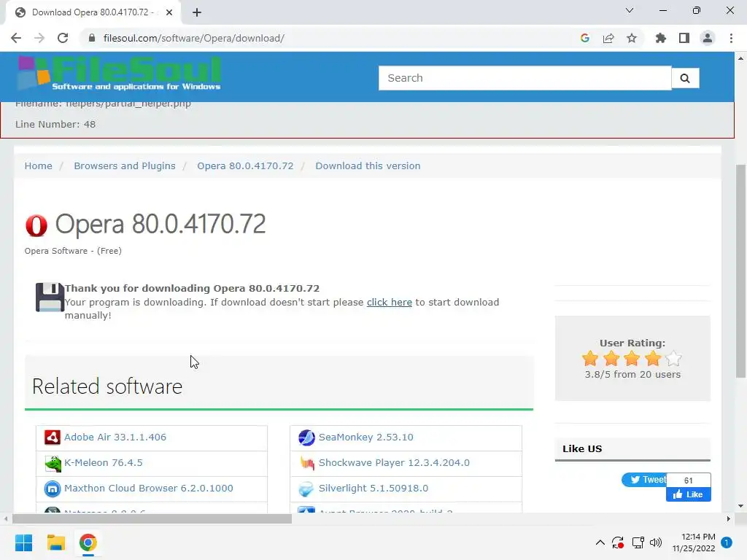Rate with the first star
The image size is (747, 560).
point(590,358)
